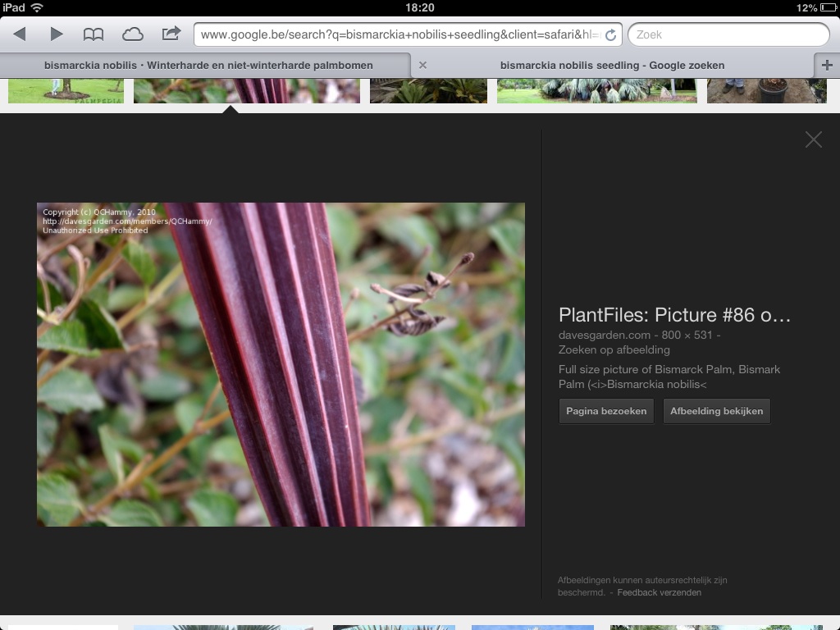The width and height of the screenshot is (840, 630).
Task: Open the bookmarks book icon
Action: [94, 34]
